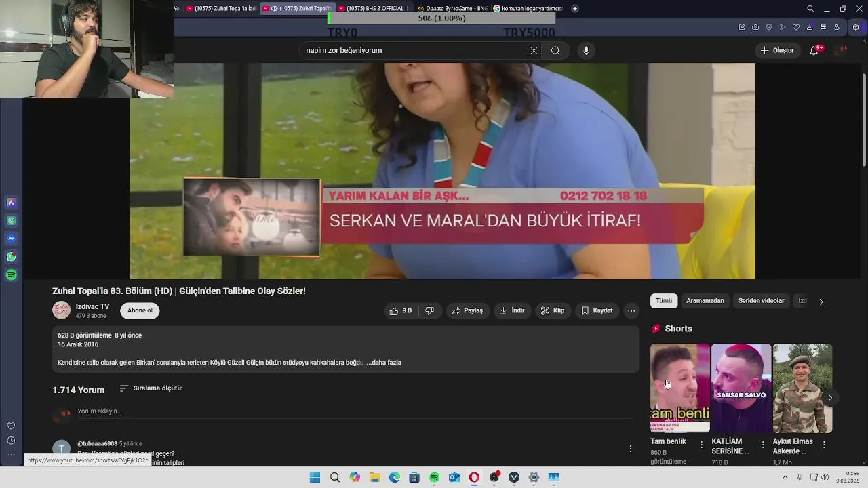Open Windows Start menu

(315, 478)
